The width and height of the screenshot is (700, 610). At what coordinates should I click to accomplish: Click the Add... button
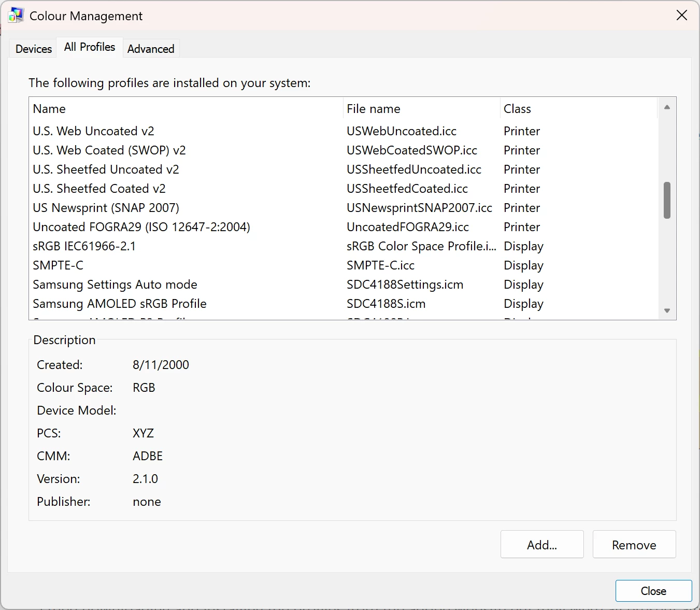[x=542, y=545]
